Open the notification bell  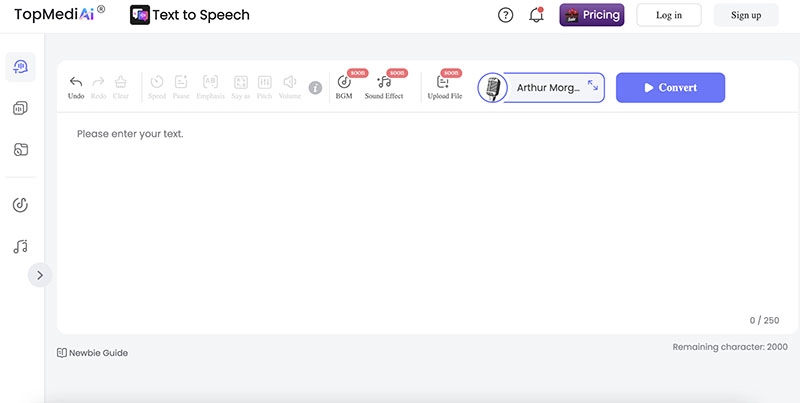click(536, 15)
